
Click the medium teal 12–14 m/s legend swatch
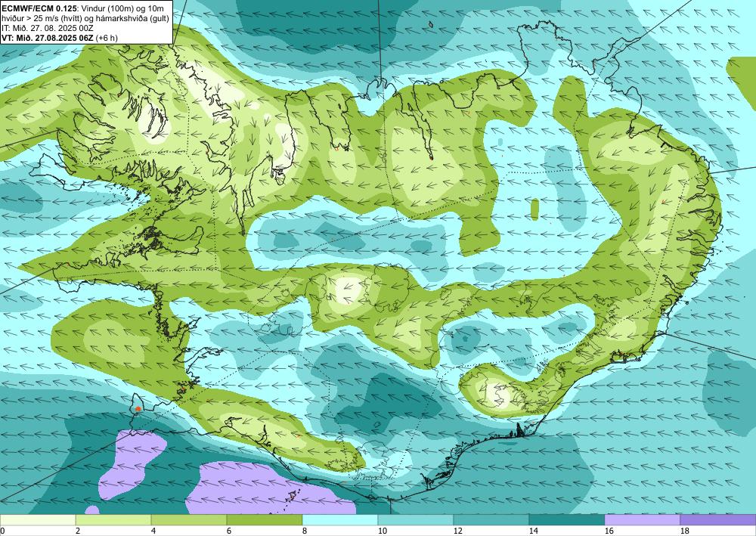click(491, 519)
